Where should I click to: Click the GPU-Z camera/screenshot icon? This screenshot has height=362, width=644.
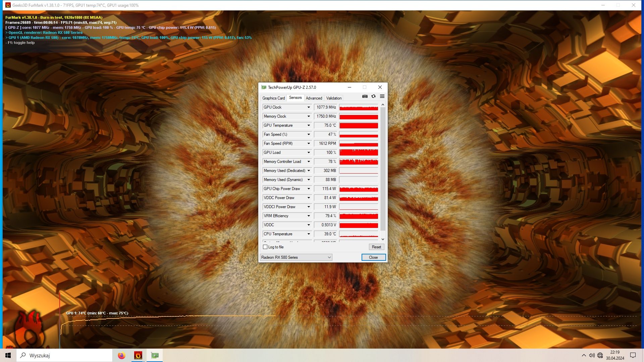pyautogui.click(x=365, y=96)
